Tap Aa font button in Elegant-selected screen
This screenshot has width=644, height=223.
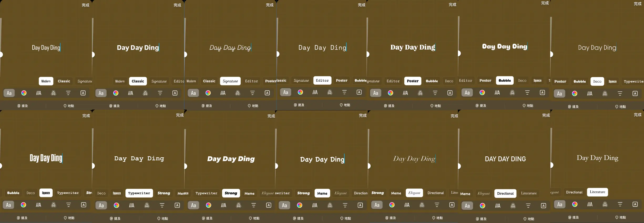[x=377, y=205]
